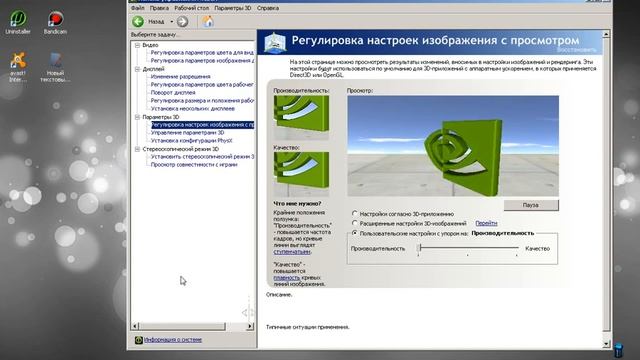The width and height of the screenshot is (640, 360).
Task: Click task tree scroll right arrow
Action: [250, 326]
